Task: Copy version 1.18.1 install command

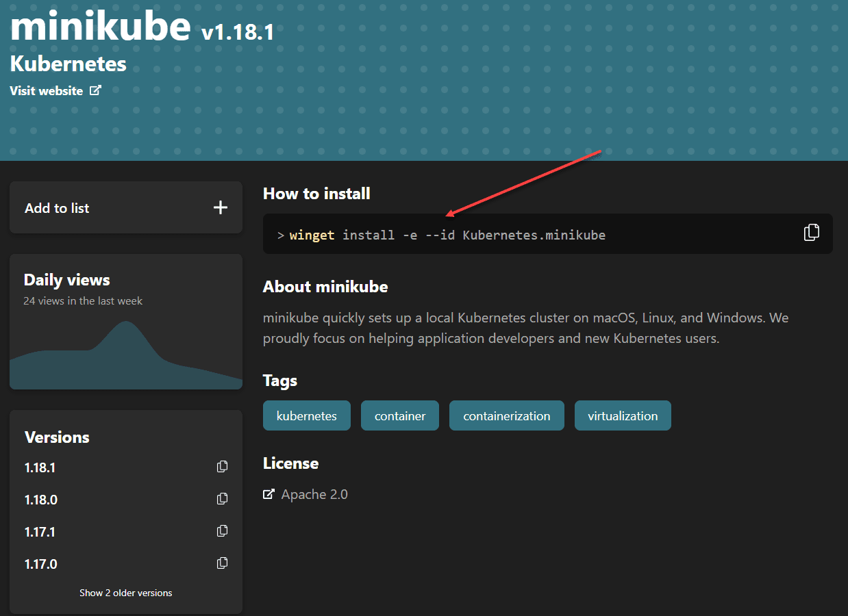Action: [x=222, y=467]
